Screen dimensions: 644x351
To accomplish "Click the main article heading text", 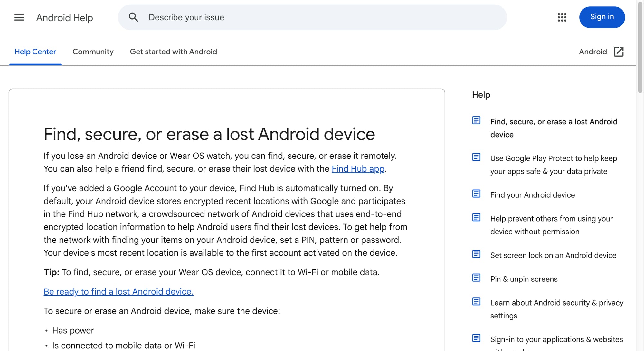I will pyautogui.click(x=209, y=134).
